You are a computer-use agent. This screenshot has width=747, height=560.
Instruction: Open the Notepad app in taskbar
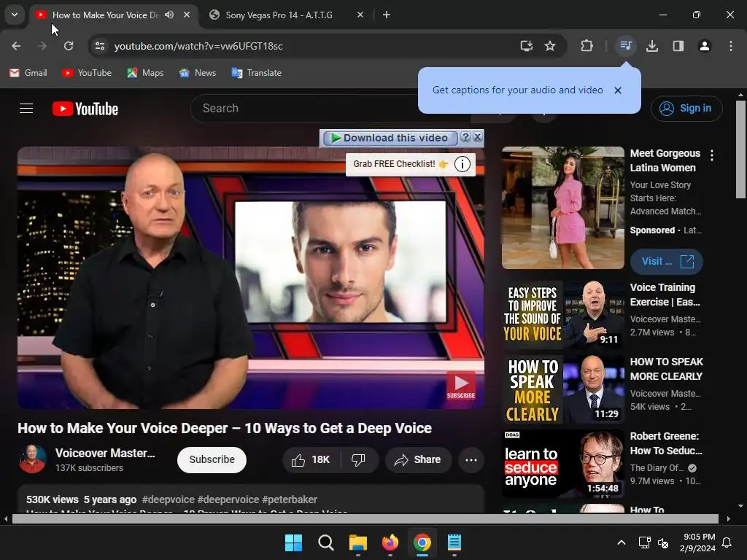(454, 542)
